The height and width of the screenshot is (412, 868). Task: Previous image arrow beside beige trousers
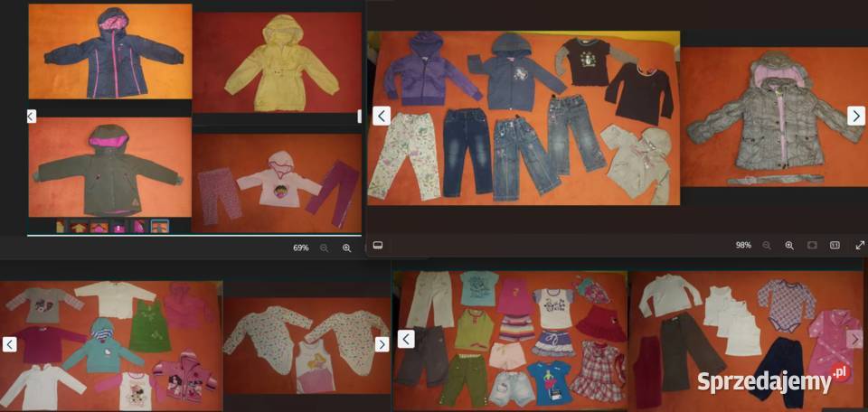point(406,339)
